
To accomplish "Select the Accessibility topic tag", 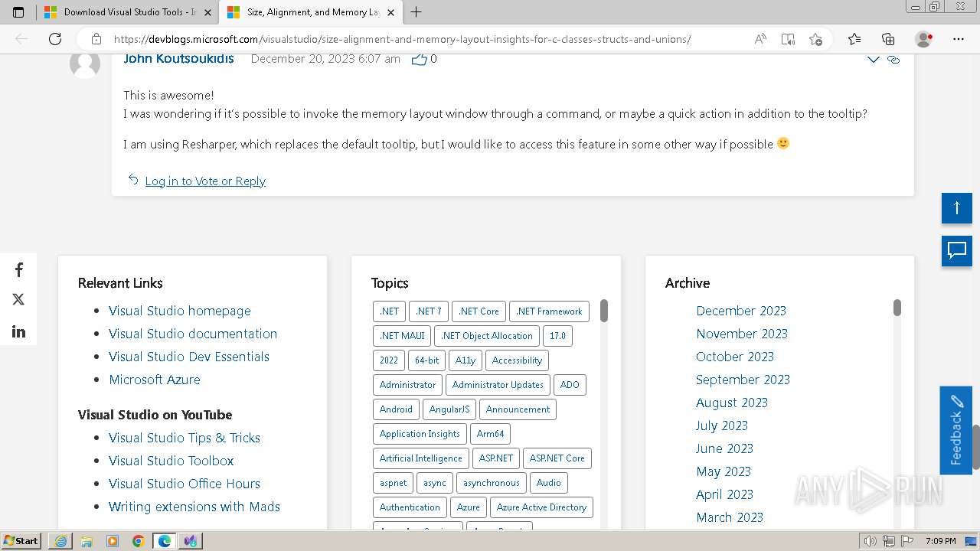I will point(517,360).
